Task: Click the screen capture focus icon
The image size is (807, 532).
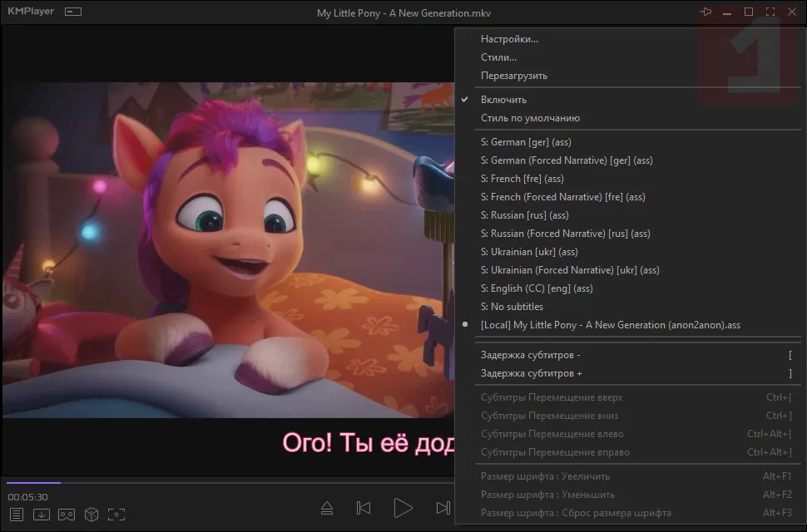Action: tap(116, 514)
